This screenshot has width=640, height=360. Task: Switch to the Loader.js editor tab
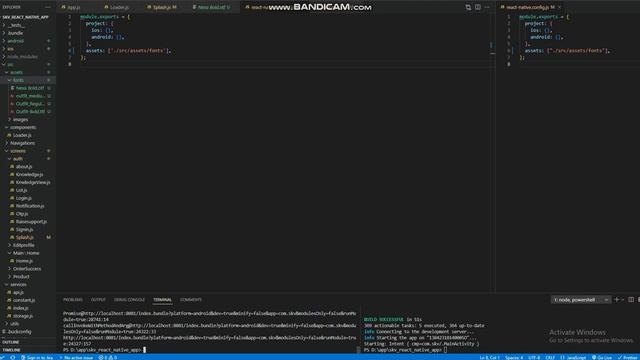119,7
